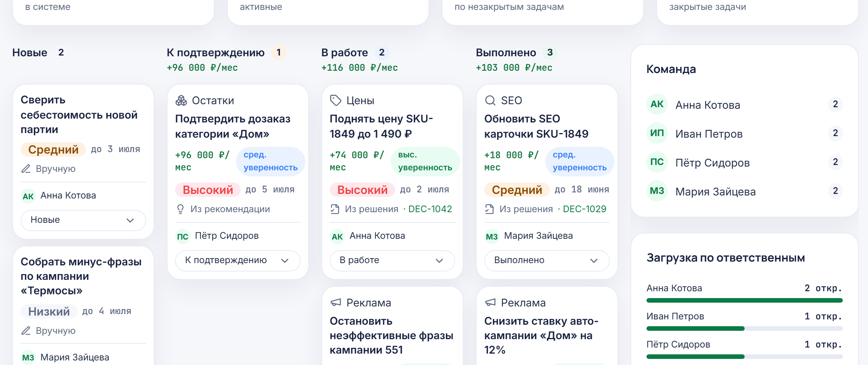Click deadline до 5 июля
The image size is (868, 365).
point(270,190)
